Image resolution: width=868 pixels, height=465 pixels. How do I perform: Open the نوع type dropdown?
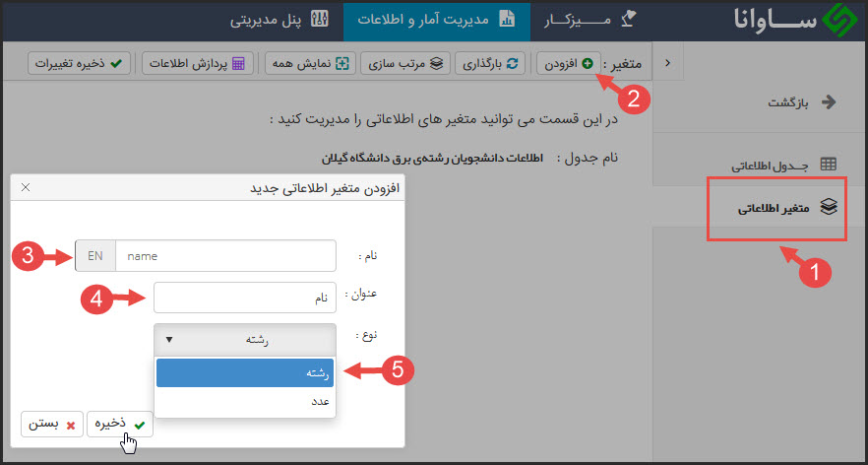click(245, 340)
